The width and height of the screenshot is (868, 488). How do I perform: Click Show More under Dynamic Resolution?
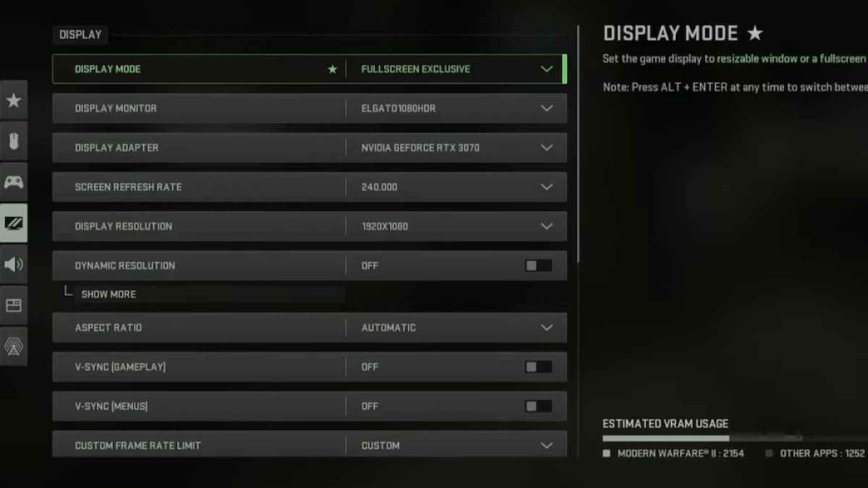(109, 294)
